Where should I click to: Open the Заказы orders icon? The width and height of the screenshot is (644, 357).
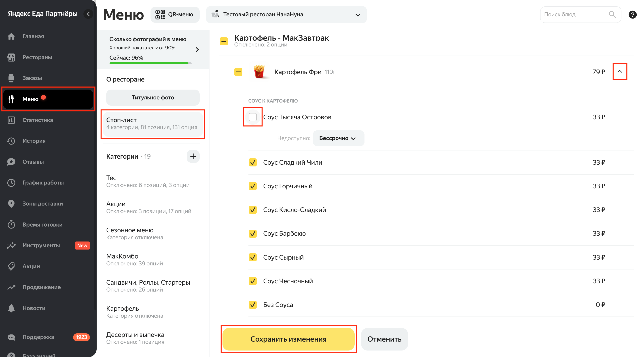click(x=11, y=78)
